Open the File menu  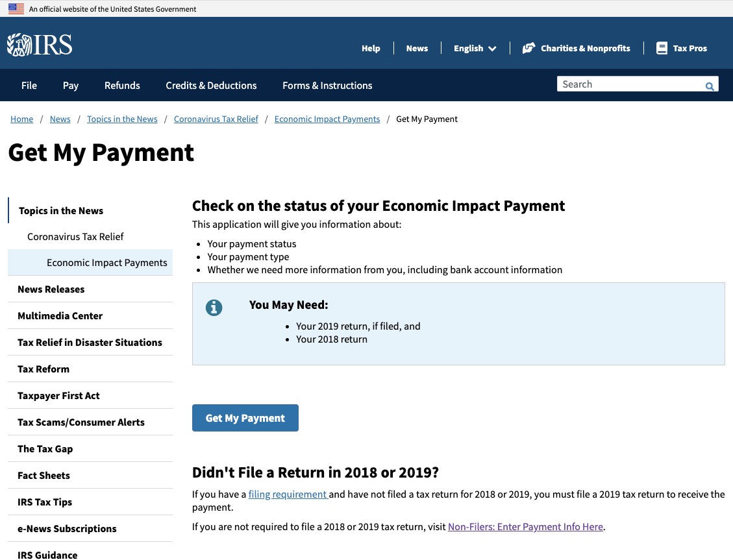point(29,86)
